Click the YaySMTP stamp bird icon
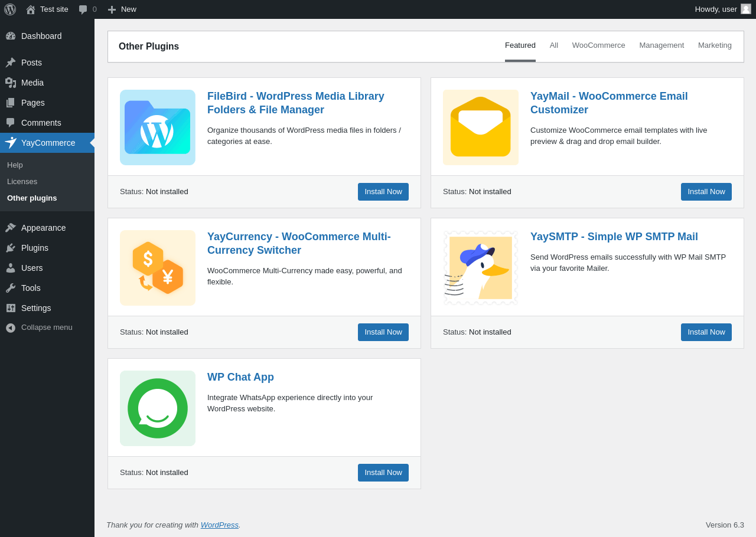 click(481, 268)
